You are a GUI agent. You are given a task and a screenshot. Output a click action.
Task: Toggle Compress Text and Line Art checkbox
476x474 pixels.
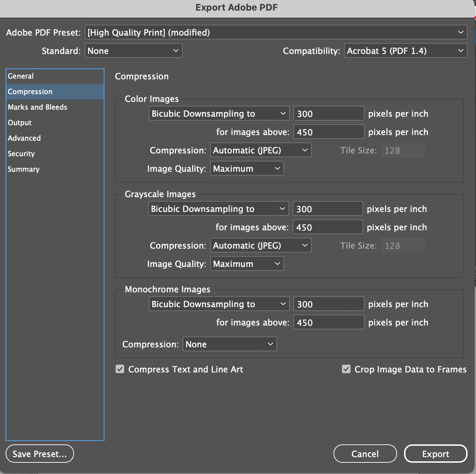(120, 369)
